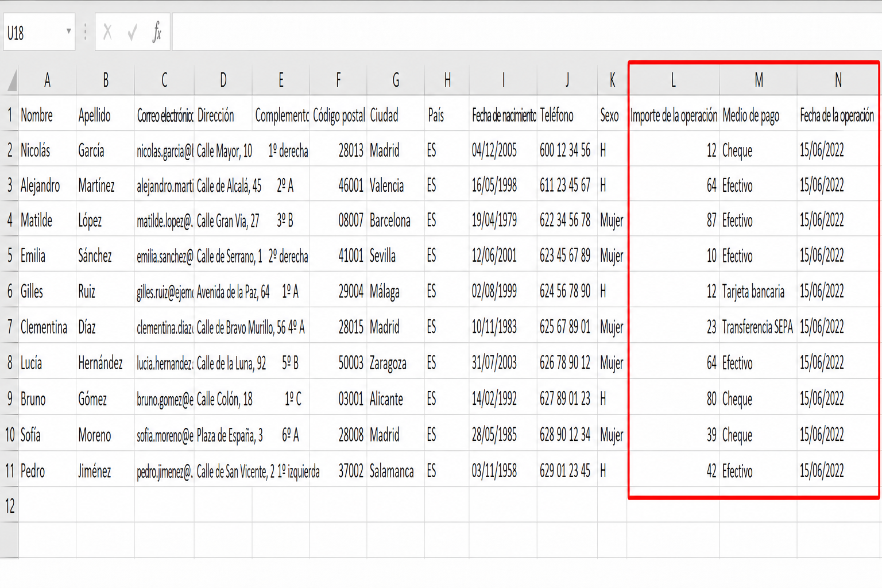Viewport: 882px width, 588px height.
Task: Select column N header
Action: pyautogui.click(x=838, y=80)
